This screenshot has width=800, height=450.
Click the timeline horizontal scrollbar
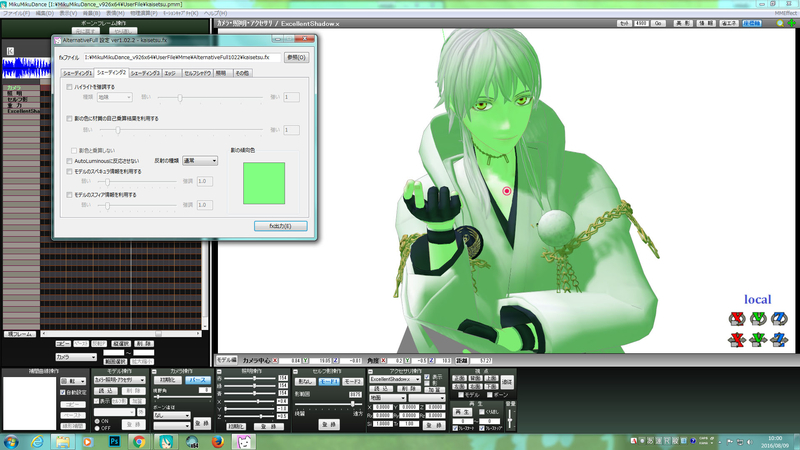tap(121, 334)
